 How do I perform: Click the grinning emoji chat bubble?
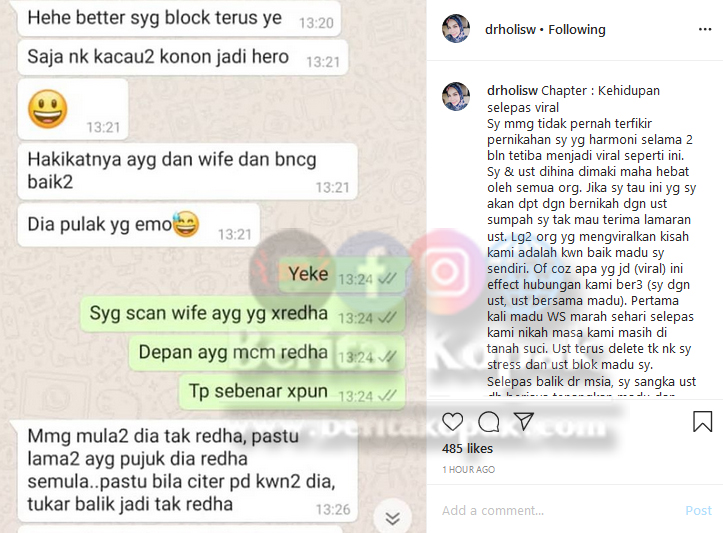tap(72, 109)
